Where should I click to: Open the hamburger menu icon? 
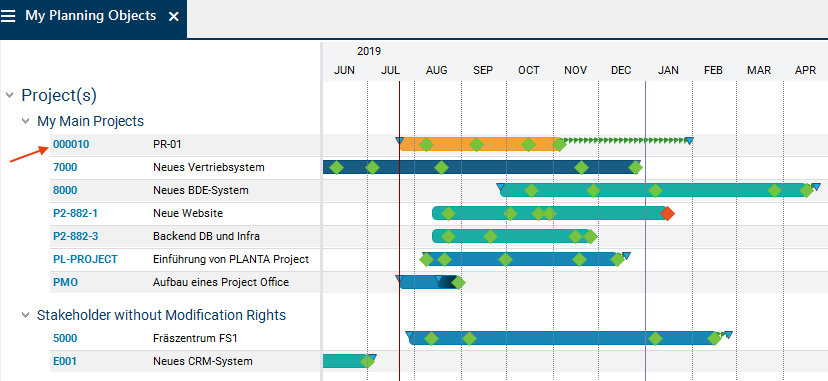[x=8, y=16]
